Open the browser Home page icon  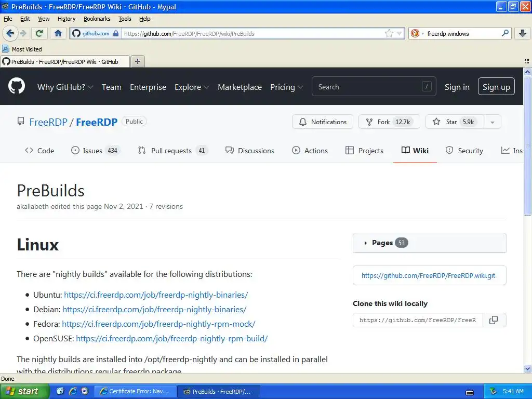pos(58,33)
